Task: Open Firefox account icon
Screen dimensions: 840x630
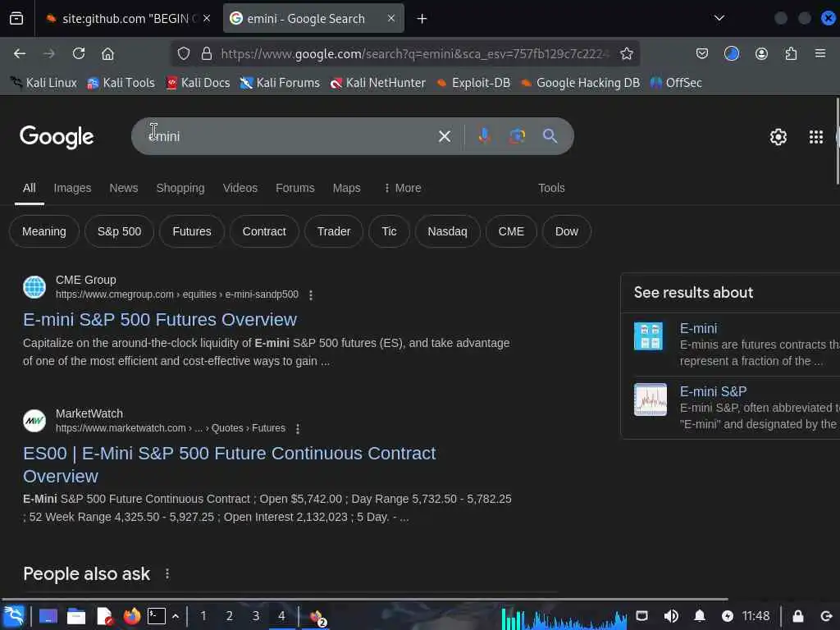Action: [761, 53]
